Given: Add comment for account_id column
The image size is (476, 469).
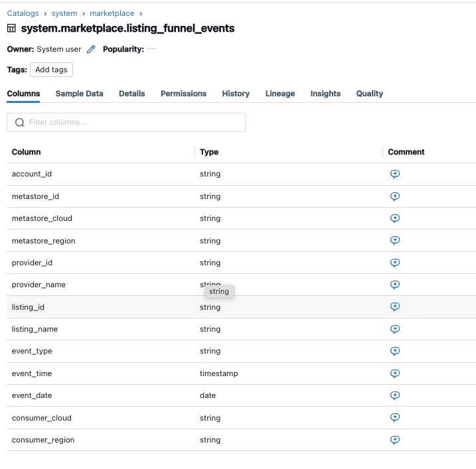Looking at the screenshot, I should coord(394,174).
